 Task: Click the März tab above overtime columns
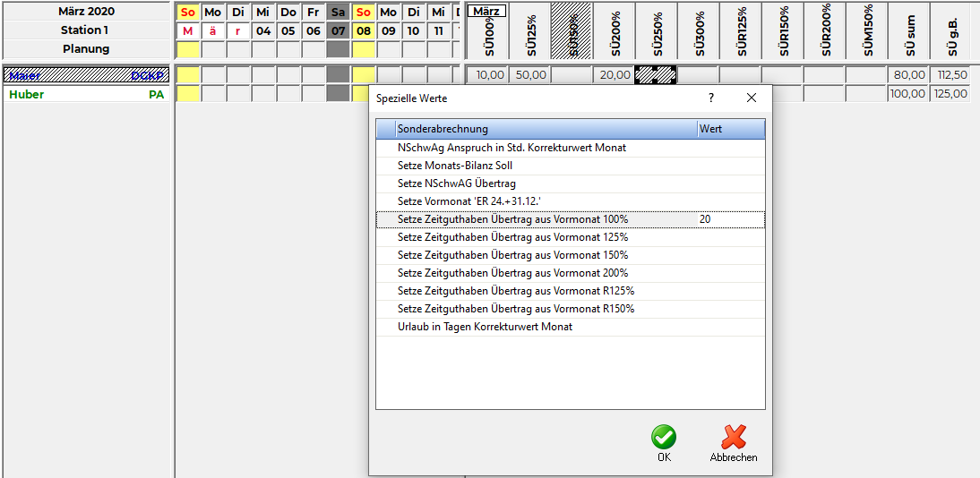pos(488,11)
